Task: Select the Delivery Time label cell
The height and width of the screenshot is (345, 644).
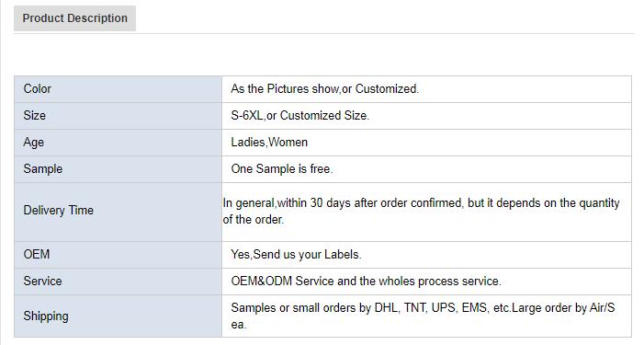Action: tap(118, 212)
